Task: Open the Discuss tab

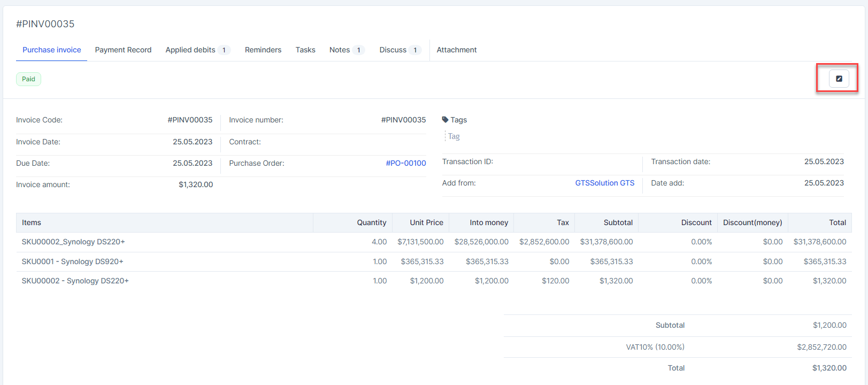Action: click(393, 50)
